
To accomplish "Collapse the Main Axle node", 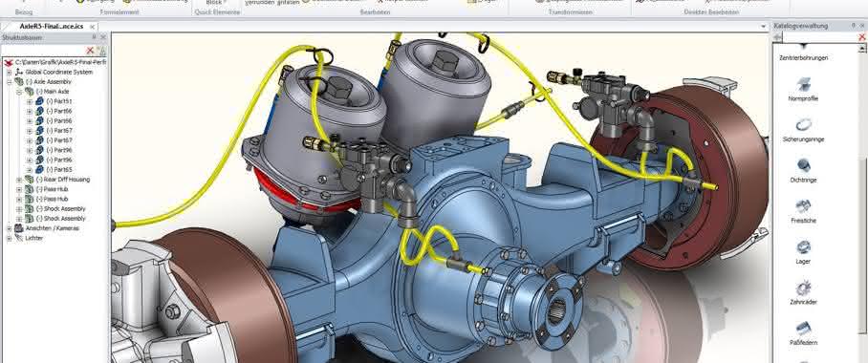I will tap(19, 92).
